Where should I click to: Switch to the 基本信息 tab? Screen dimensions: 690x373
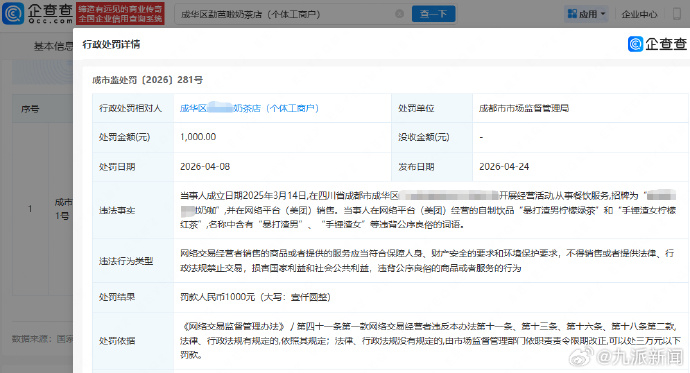point(53,46)
